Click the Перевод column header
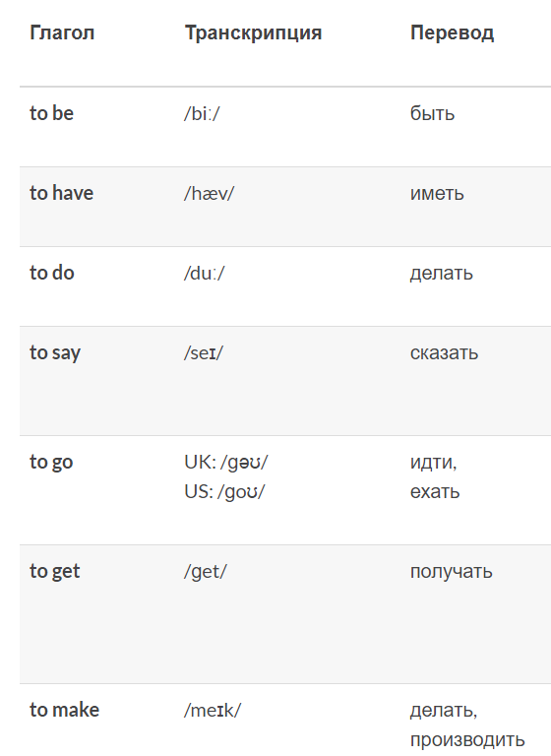This screenshot has width=551, height=756. click(453, 32)
